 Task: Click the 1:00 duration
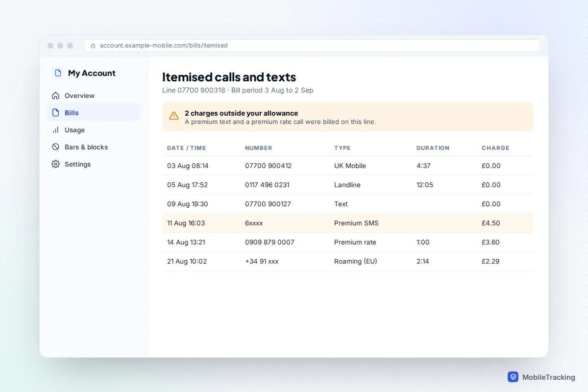pyautogui.click(x=423, y=242)
